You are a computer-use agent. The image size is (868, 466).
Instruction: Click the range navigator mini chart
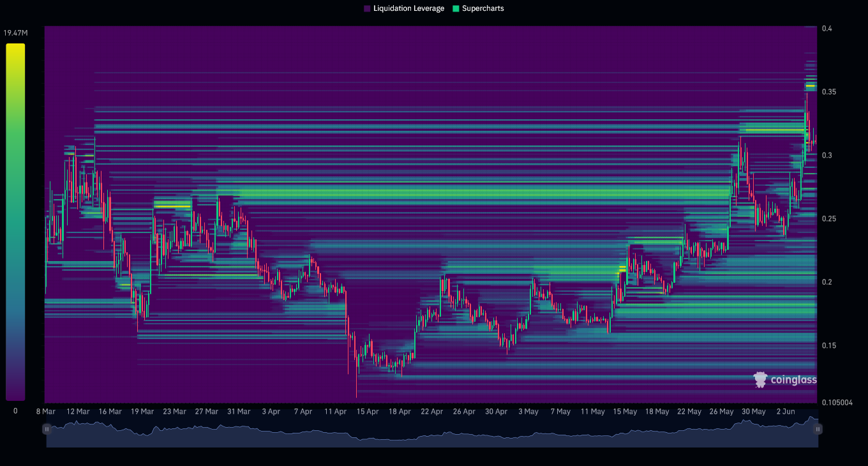[x=432, y=431]
